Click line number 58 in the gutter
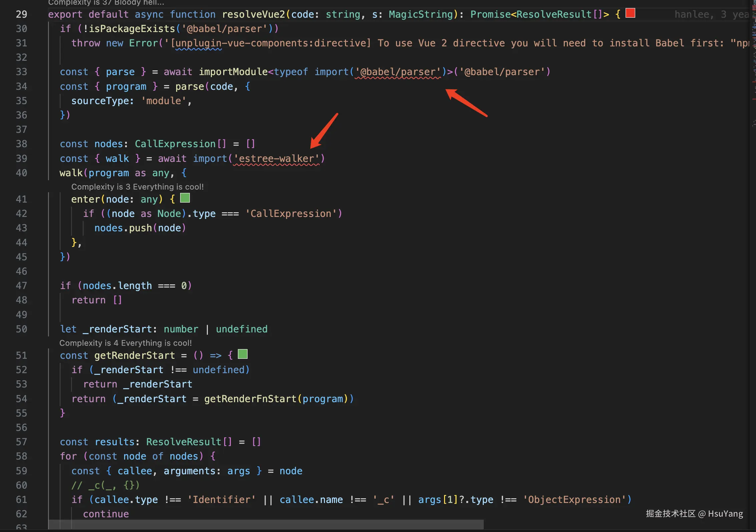The height and width of the screenshot is (532, 756). coord(21,456)
